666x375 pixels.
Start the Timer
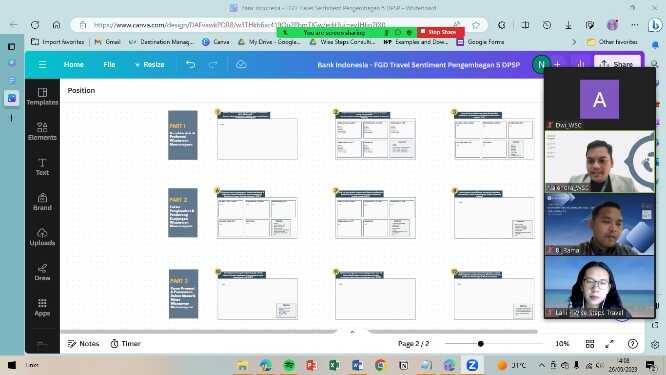[125, 344]
